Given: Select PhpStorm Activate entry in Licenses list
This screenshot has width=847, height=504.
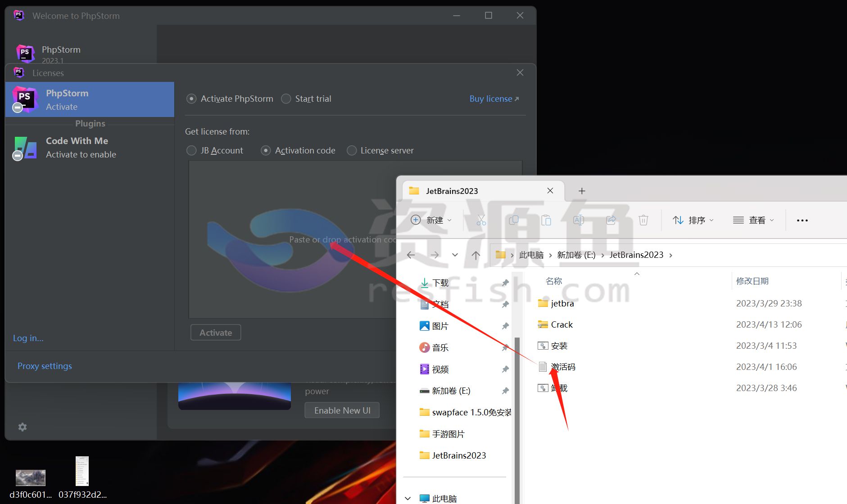Looking at the screenshot, I should click(90, 99).
